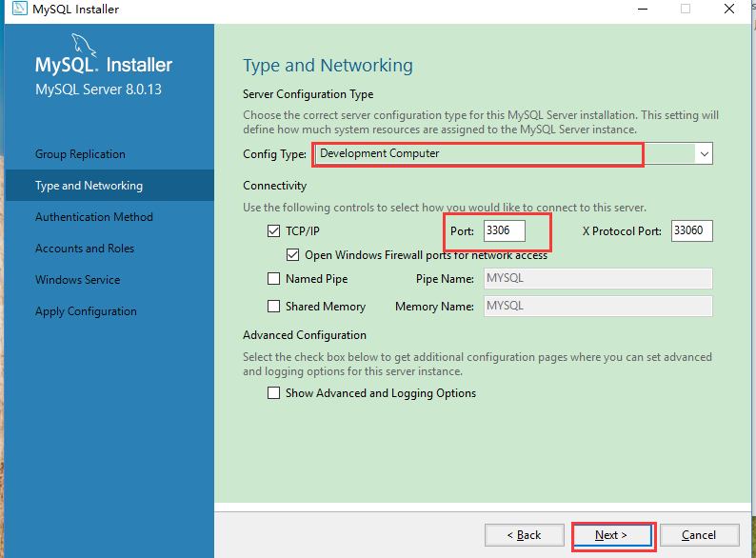This screenshot has width=756, height=558.
Task: Go to Group Replication step
Action: coord(80,154)
